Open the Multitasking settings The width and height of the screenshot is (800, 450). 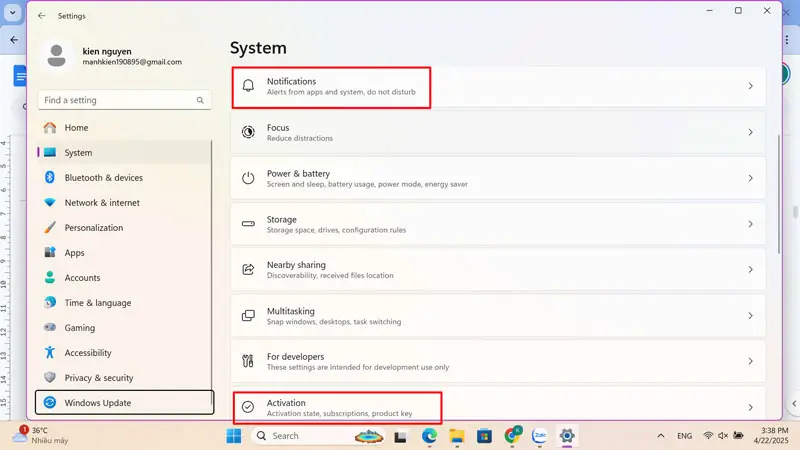tap(498, 316)
